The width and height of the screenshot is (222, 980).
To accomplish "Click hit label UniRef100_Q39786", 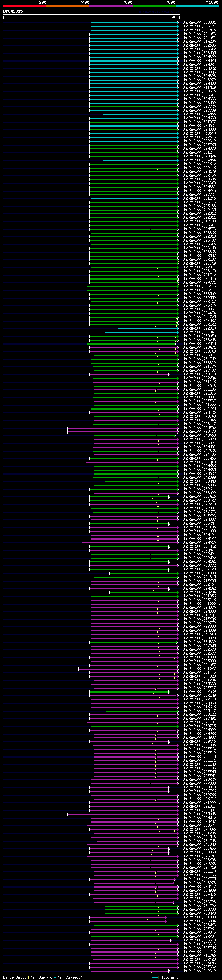I will [199, 864].
